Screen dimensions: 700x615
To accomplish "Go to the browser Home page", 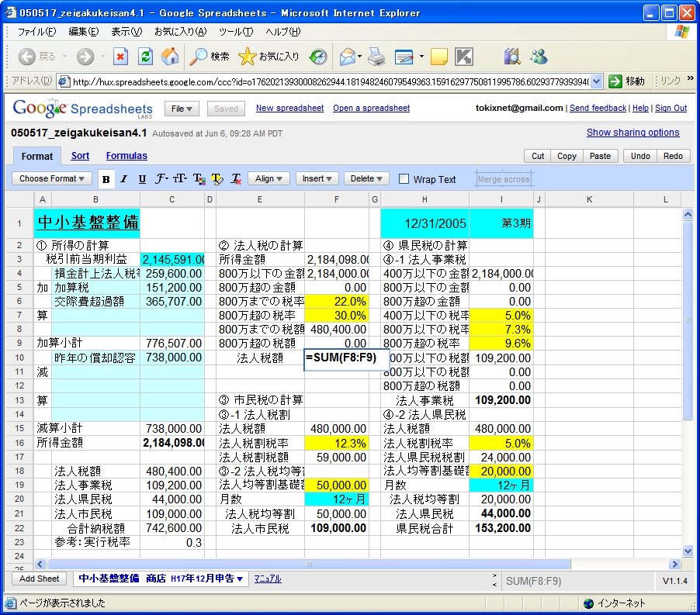I will pyautogui.click(x=170, y=57).
